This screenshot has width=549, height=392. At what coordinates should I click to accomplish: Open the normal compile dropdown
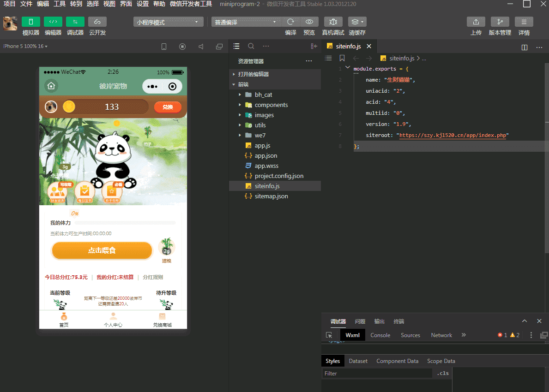coord(247,22)
